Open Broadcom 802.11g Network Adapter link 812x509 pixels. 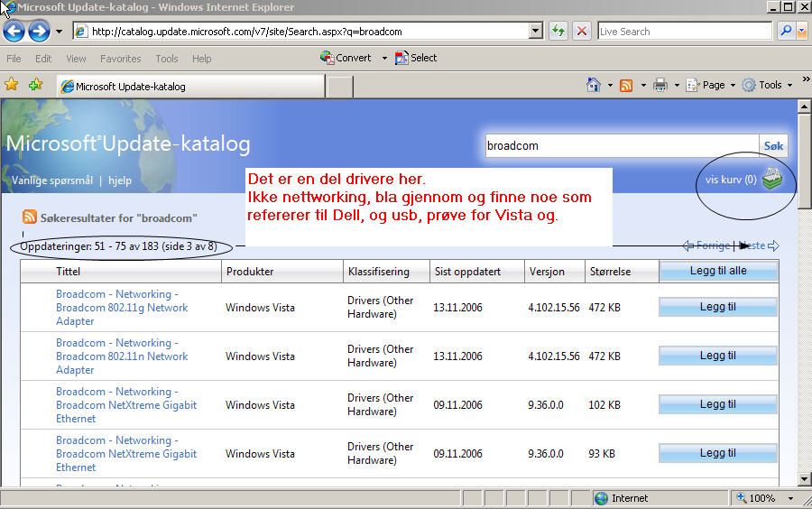122,308
